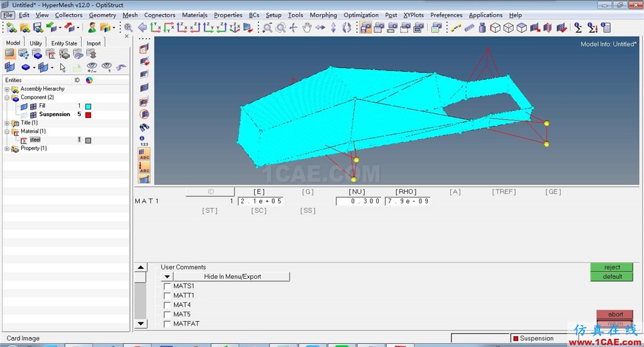Image resolution: width=644 pixels, height=347 pixels.
Task: Click the isometric view axes icon
Action: 235,28
